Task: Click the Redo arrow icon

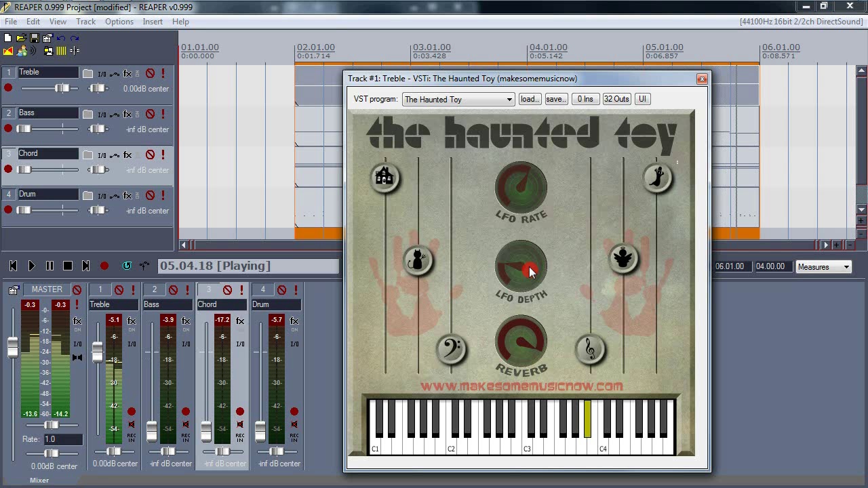Action: click(74, 38)
